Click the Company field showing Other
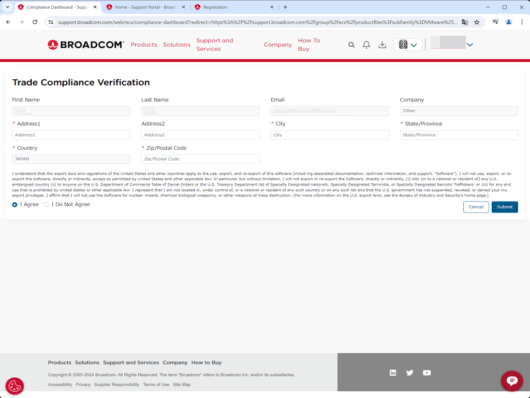530x398 pixels. click(459, 111)
